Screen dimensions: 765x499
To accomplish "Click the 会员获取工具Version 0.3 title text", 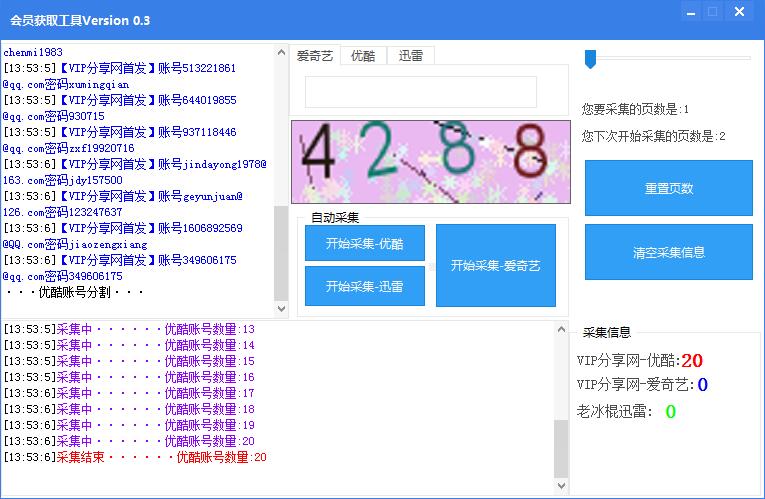I will [x=80, y=20].
